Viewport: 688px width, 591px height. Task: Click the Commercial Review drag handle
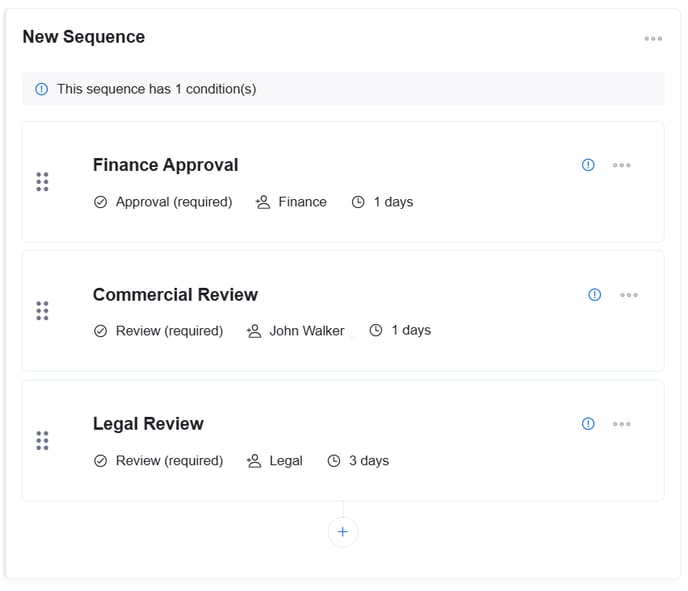click(x=42, y=311)
